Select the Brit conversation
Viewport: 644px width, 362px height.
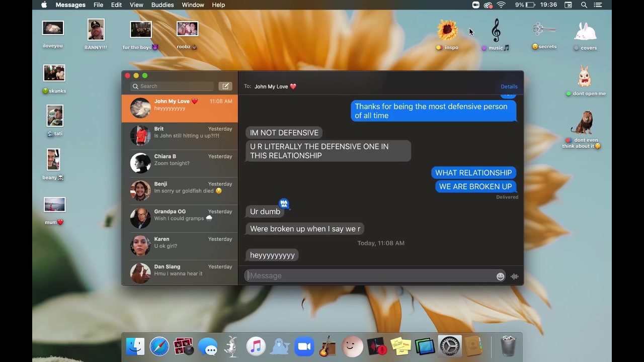tap(180, 136)
